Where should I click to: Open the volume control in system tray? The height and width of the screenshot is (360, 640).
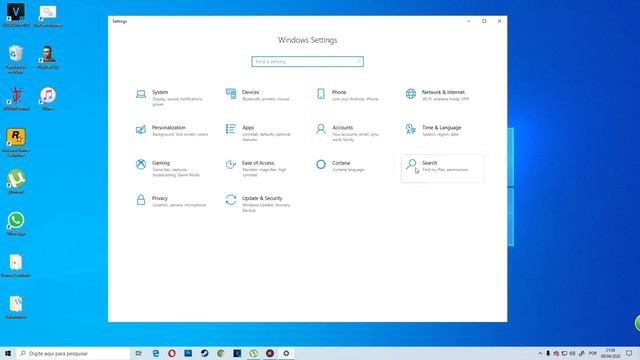(x=572, y=353)
